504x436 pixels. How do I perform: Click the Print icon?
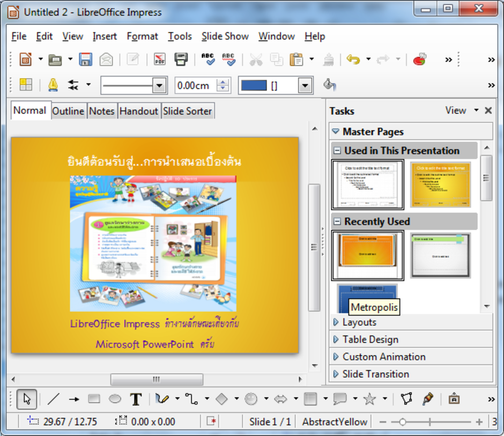tap(181, 60)
